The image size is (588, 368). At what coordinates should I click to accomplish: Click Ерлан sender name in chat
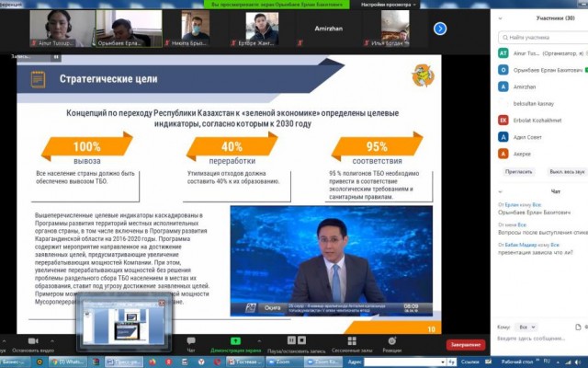pos(512,204)
